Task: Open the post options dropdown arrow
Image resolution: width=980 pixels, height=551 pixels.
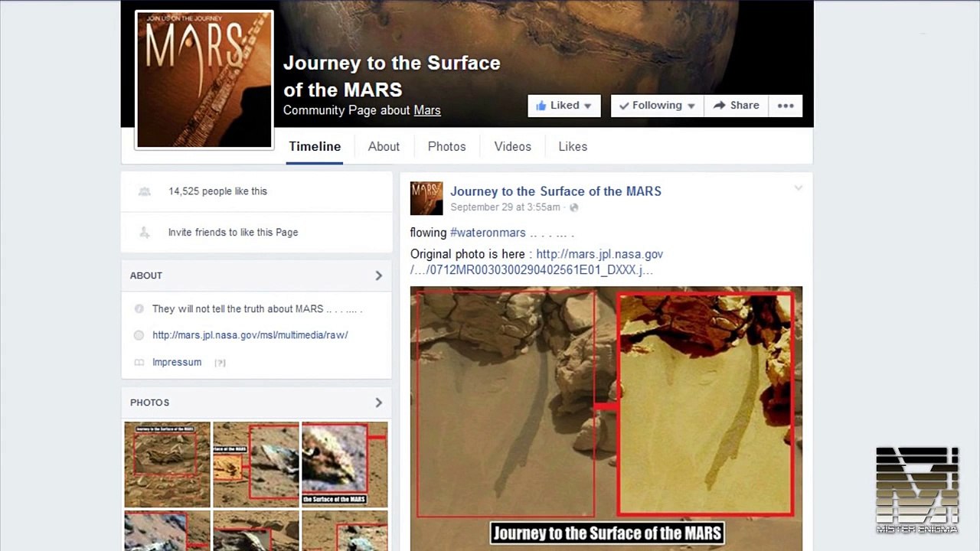Action: point(798,188)
